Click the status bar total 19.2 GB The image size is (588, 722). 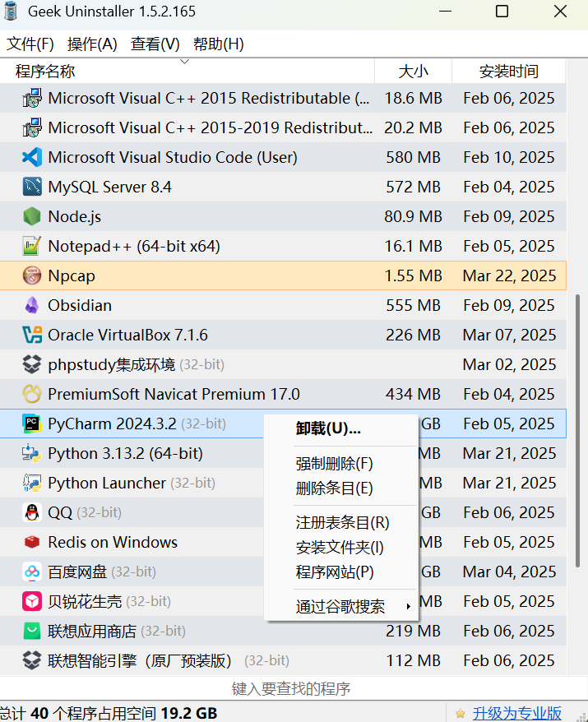pos(189,713)
